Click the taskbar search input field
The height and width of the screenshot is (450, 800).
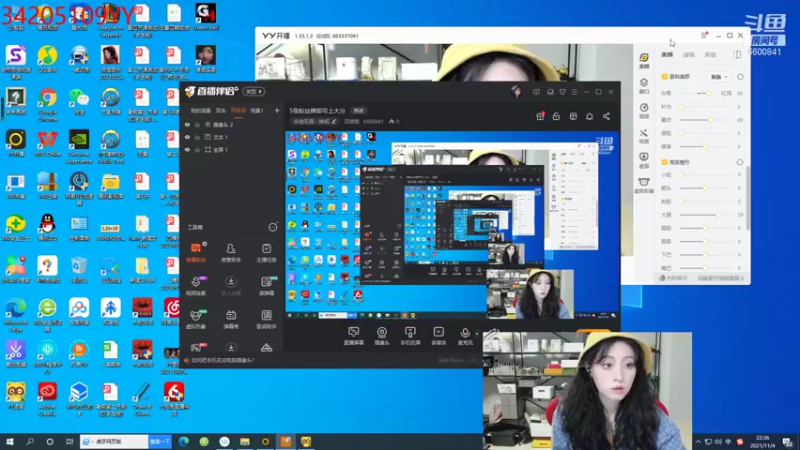point(114,441)
